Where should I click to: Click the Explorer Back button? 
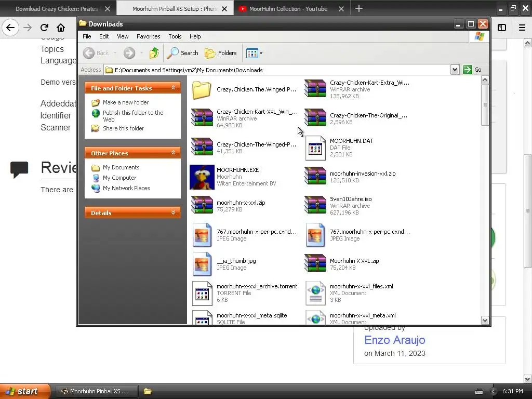pyautogui.click(x=96, y=53)
